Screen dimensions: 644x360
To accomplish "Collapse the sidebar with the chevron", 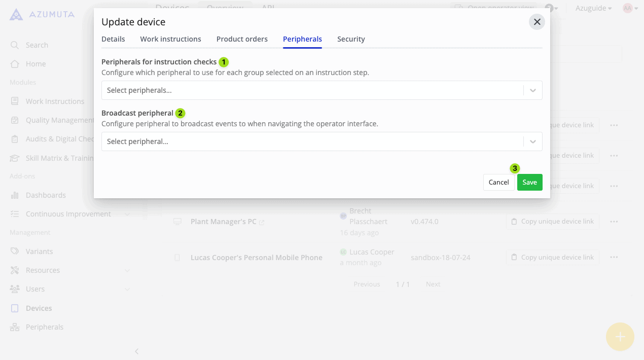I will (136, 351).
